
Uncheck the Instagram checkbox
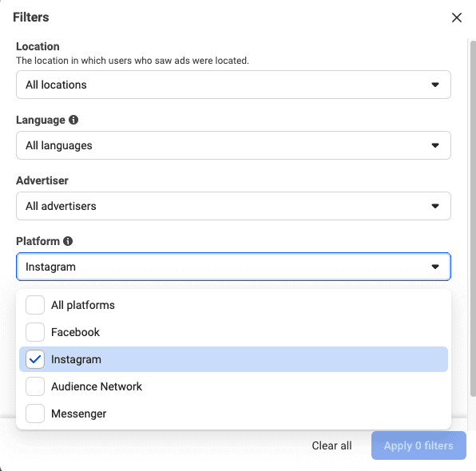tap(35, 359)
